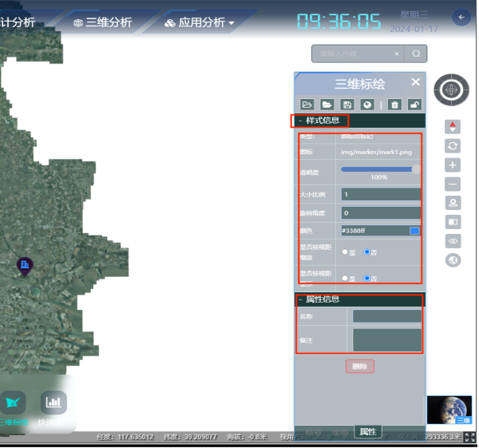
Task: Click the search input box 请输入内容
Action: pyautogui.click(x=354, y=54)
